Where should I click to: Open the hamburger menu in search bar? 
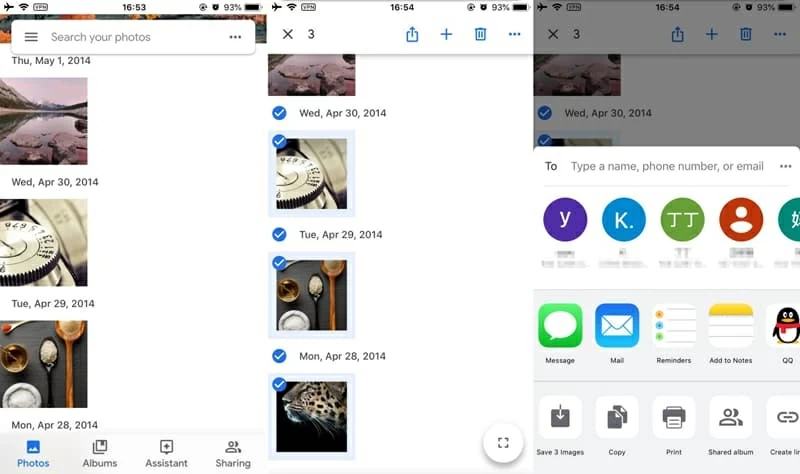click(31, 37)
